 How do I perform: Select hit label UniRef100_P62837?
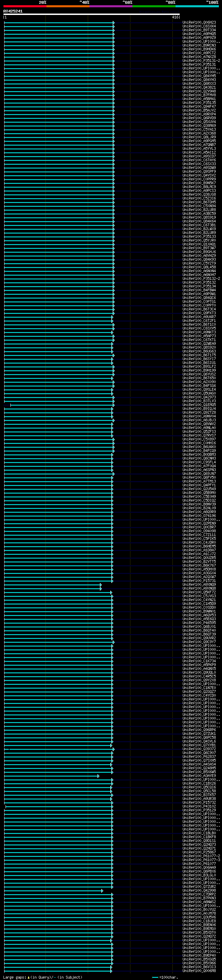point(199,757)
